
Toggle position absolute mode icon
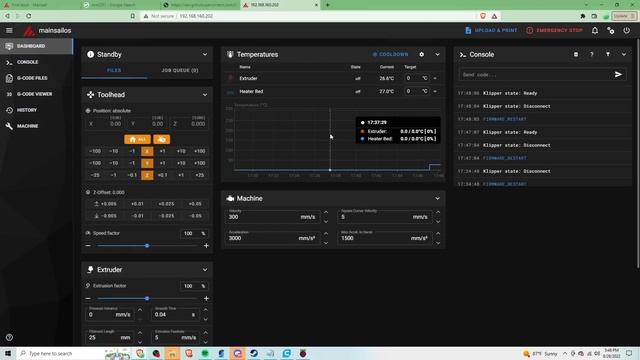(88, 111)
